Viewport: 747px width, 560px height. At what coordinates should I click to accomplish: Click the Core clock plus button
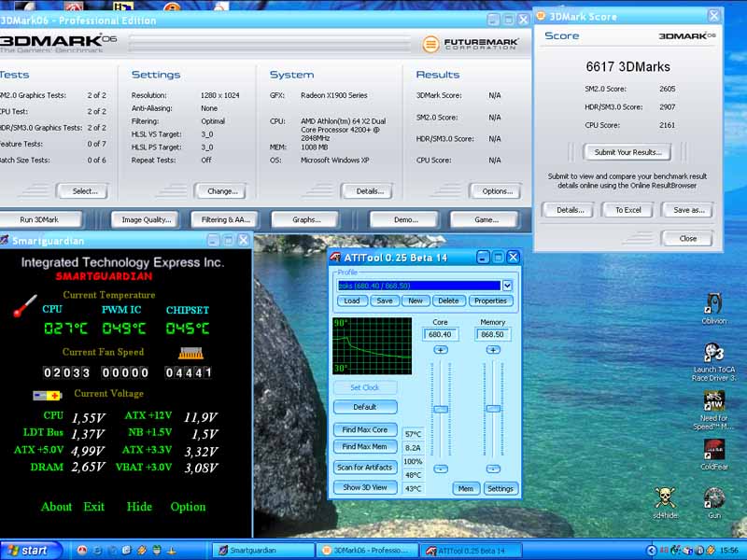pos(441,349)
